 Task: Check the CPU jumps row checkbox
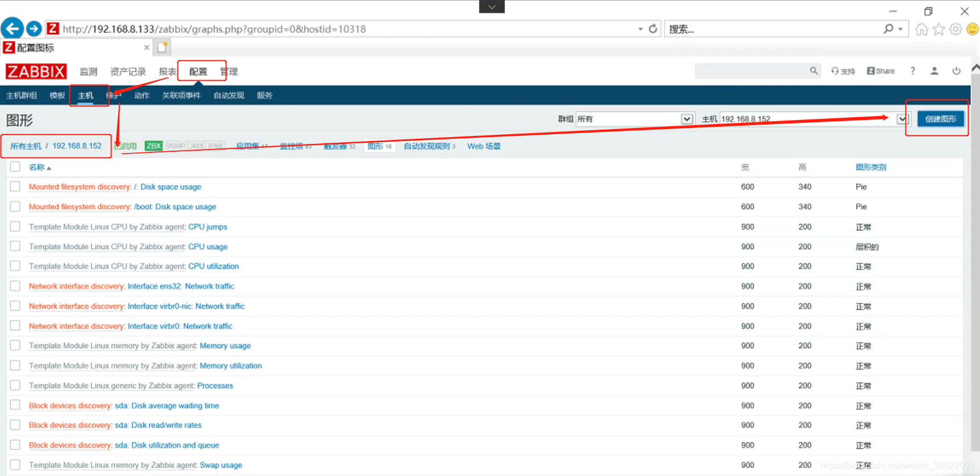point(15,226)
